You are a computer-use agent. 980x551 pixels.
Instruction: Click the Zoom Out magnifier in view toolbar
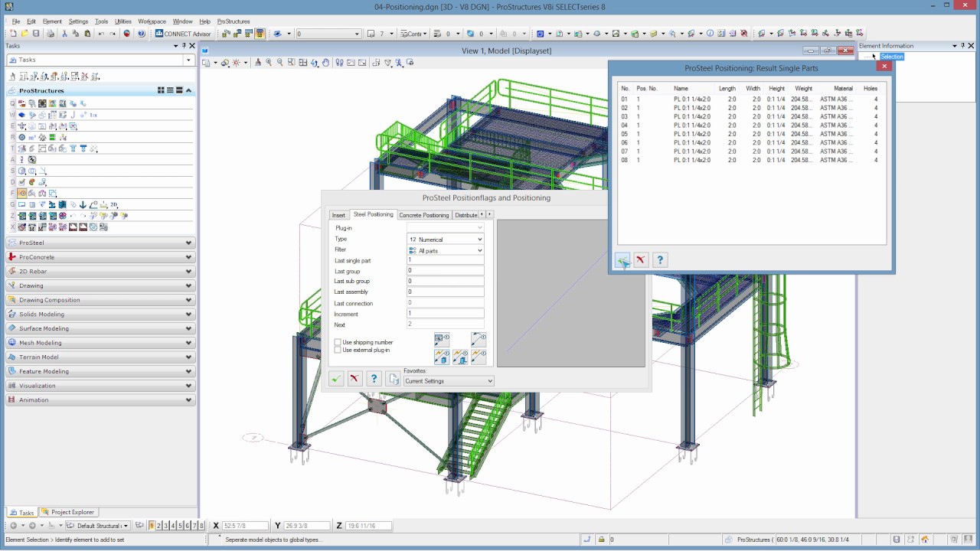(x=280, y=63)
